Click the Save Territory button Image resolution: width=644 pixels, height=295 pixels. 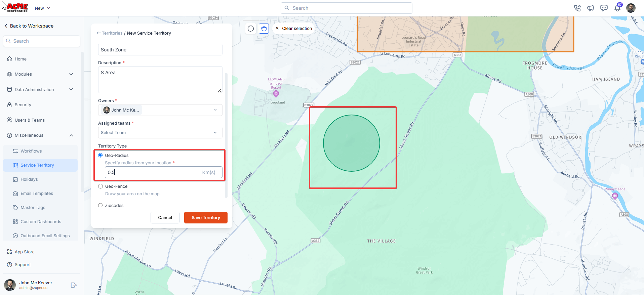click(206, 217)
